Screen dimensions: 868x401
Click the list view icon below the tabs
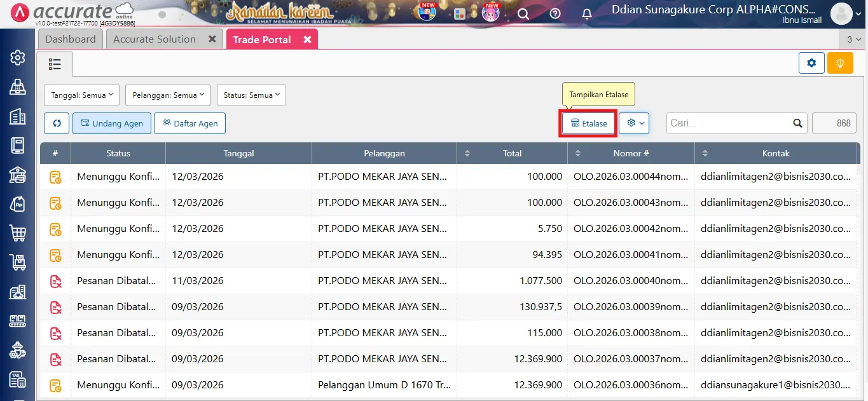pos(55,64)
